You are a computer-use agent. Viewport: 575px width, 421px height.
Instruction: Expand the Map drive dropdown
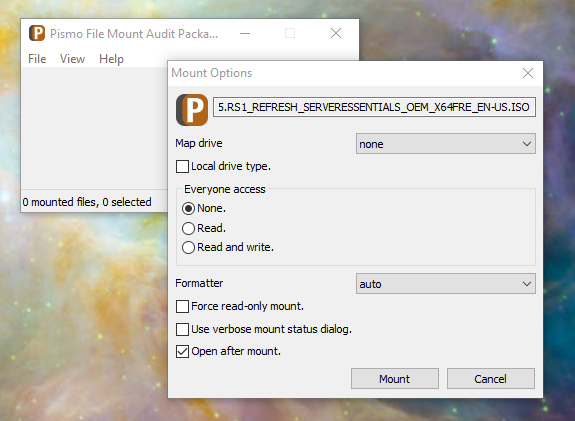[446, 144]
